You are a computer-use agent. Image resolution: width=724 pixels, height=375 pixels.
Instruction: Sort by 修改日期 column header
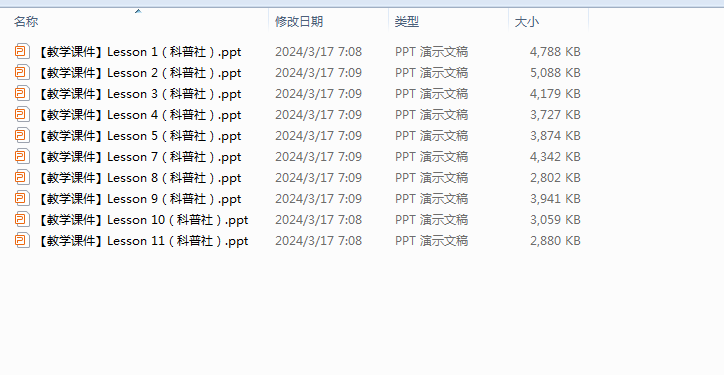pyautogui.click(x=328, y=22)
